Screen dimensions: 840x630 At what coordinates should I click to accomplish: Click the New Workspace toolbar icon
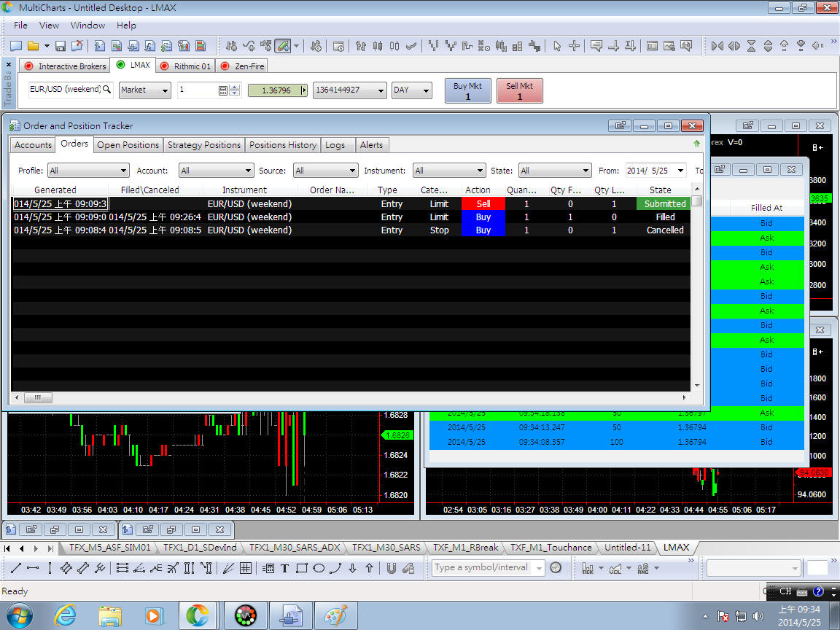(x=16, y=46)
